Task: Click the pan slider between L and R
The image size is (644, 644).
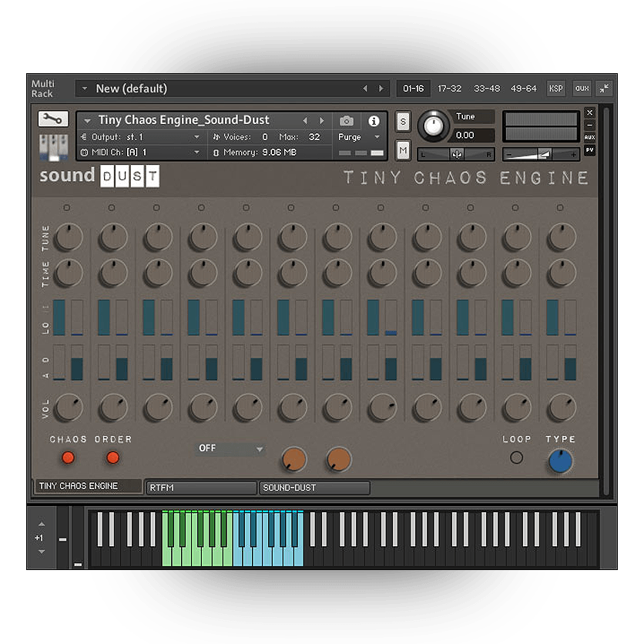Action: click(x=456, y=154)
